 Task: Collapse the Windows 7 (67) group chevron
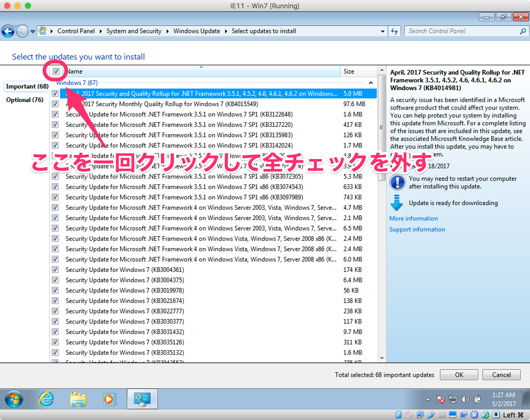click(371, 83)
